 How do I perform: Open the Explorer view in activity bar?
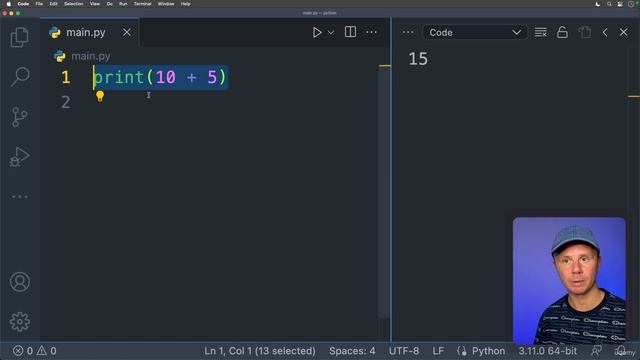[20, 37]
